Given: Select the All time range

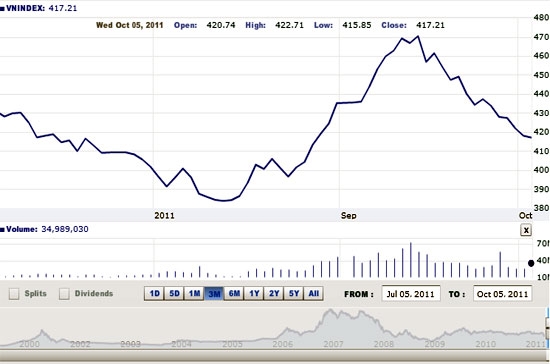Looking at the screenshot, I should click(x=314, y=294).
